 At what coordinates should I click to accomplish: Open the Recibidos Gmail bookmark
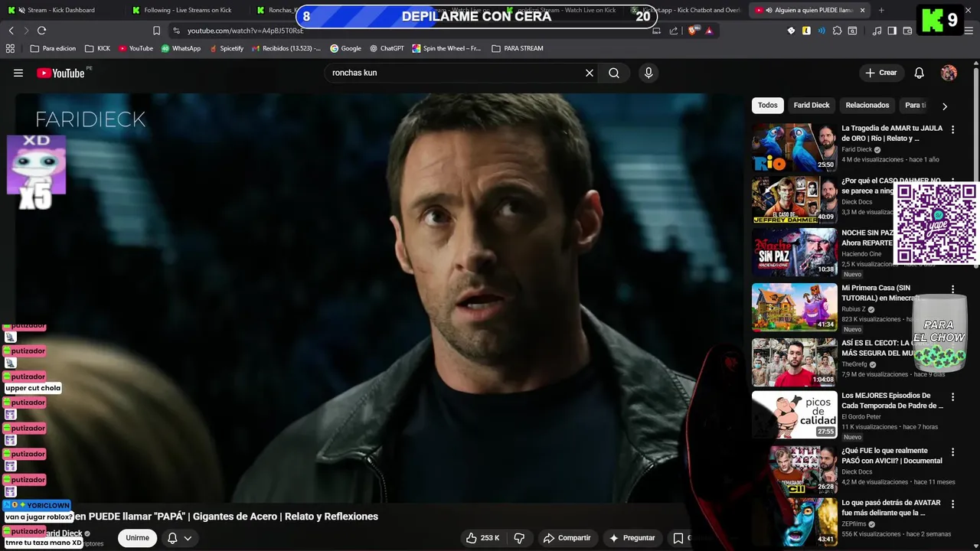tap(286, 48)
